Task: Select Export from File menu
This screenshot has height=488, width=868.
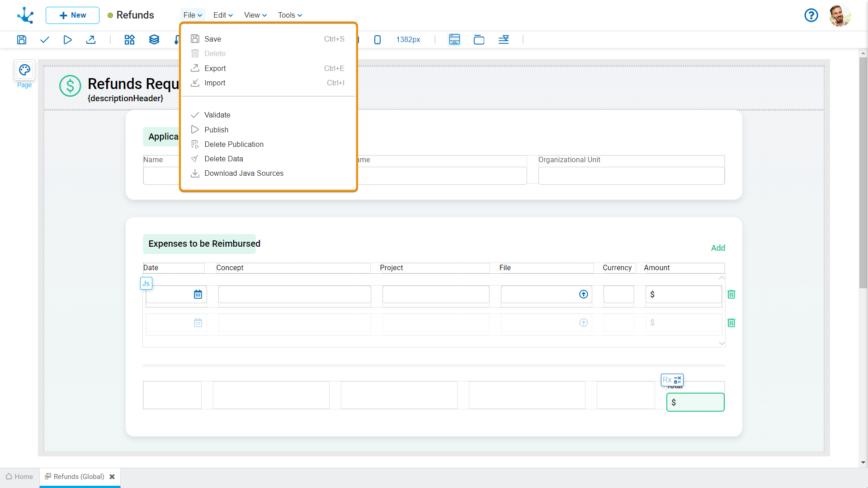Action: (x=215, y=68)
